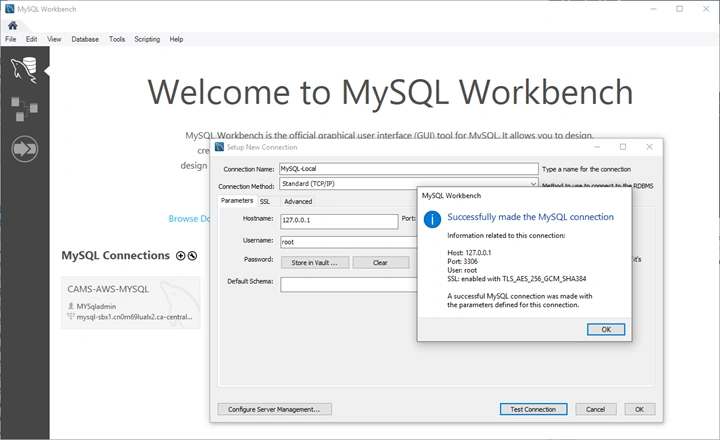Click the MYSqladmin user label
This screenshot has width=720, height=440.
pos(96,306)
